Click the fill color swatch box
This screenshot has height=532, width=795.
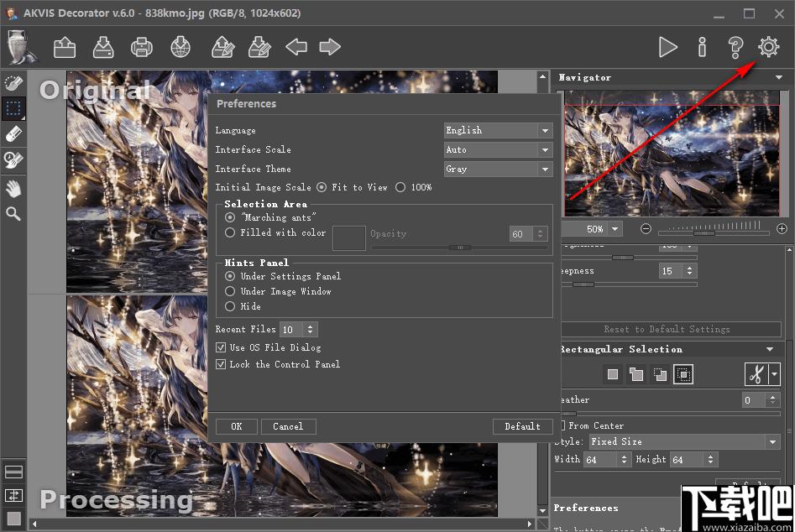349,238
